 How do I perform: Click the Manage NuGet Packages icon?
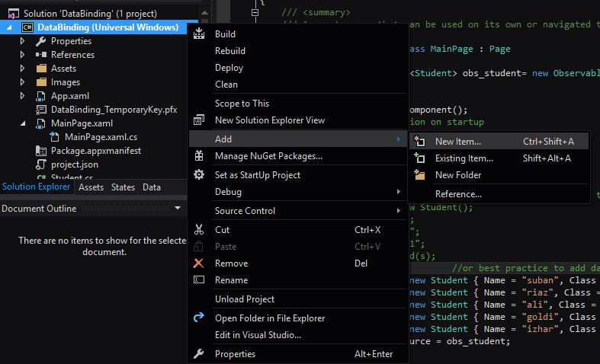pos(200,156)
